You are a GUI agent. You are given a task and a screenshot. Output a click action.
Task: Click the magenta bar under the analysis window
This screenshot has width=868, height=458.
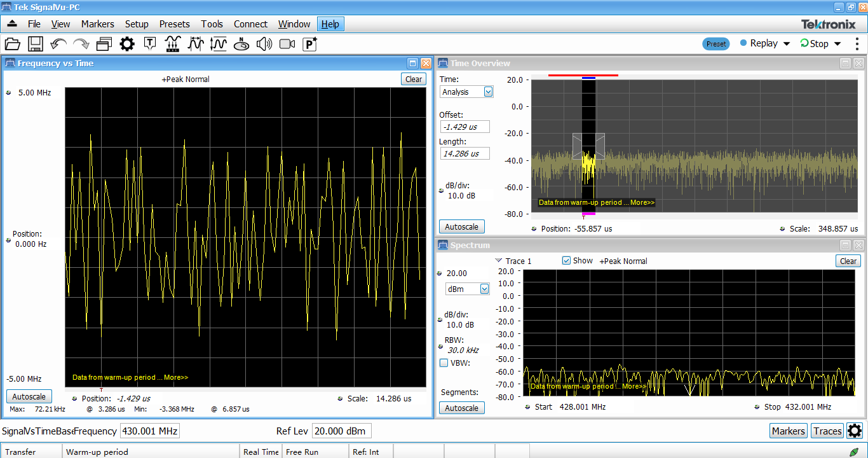588,213
